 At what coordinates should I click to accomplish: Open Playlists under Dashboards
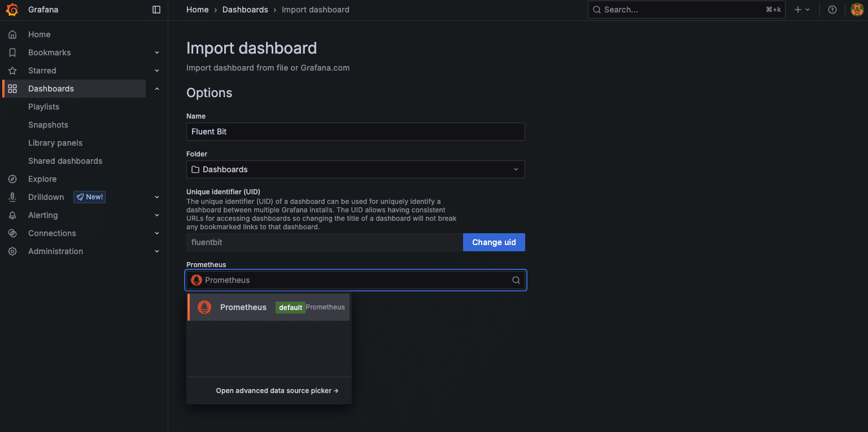click(43, 107)
